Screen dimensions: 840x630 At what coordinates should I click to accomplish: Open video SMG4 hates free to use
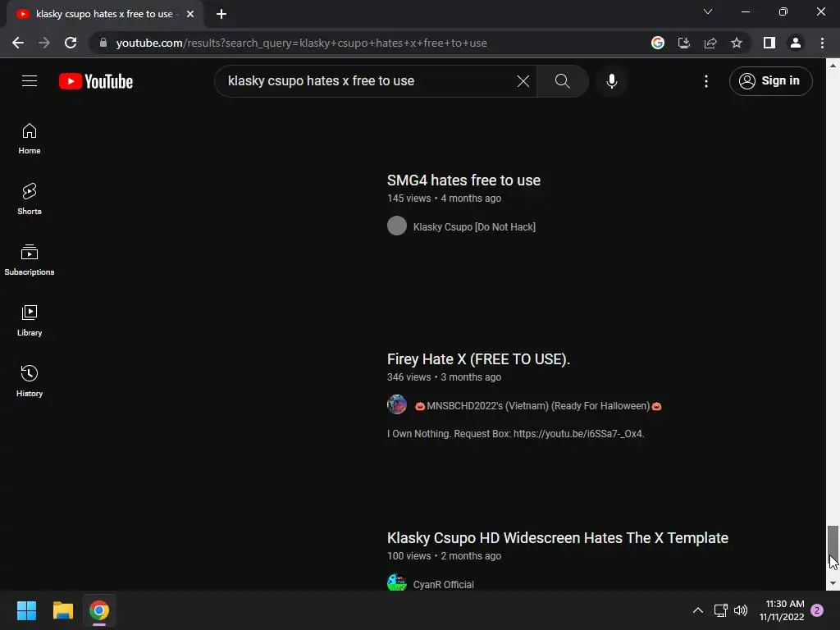point(463,180)
